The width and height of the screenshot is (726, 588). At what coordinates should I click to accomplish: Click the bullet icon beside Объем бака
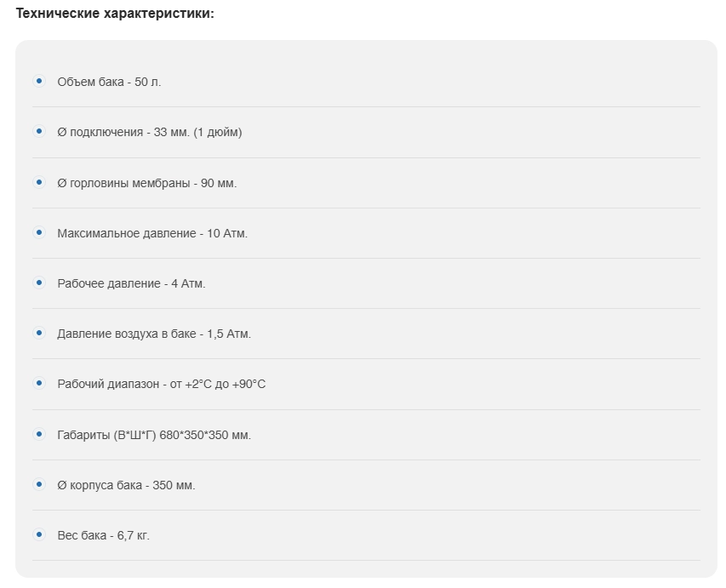pos(39,81)
